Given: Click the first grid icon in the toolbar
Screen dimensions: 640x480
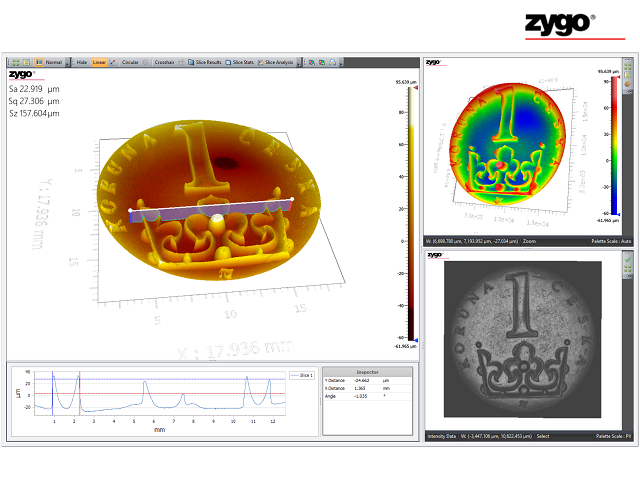Looking at the screenshot, I should coord(16,62).
